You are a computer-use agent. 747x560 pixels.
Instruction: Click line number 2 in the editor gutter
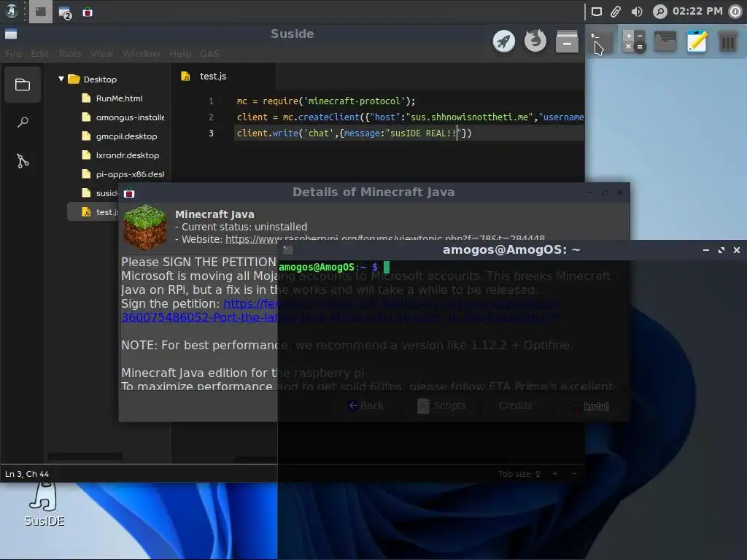click(x=211, y=117)
